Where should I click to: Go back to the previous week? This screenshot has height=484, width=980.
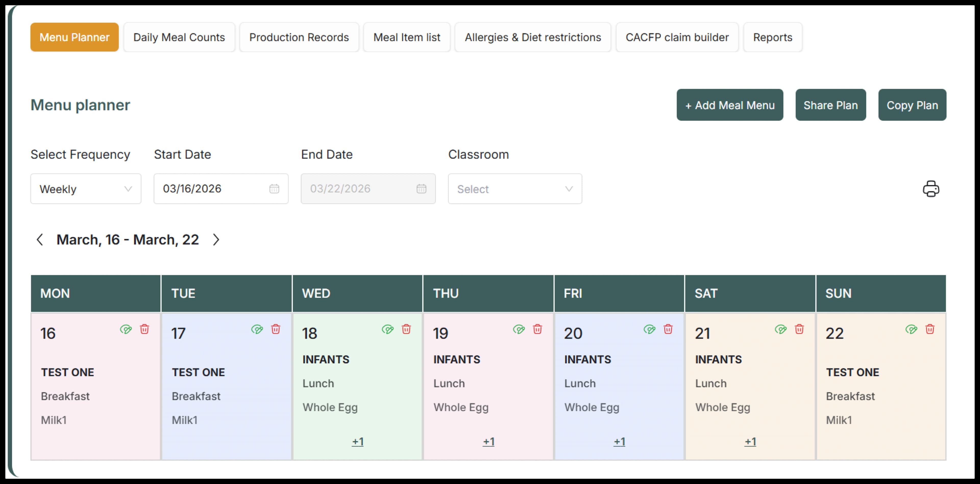click(40, 239)
